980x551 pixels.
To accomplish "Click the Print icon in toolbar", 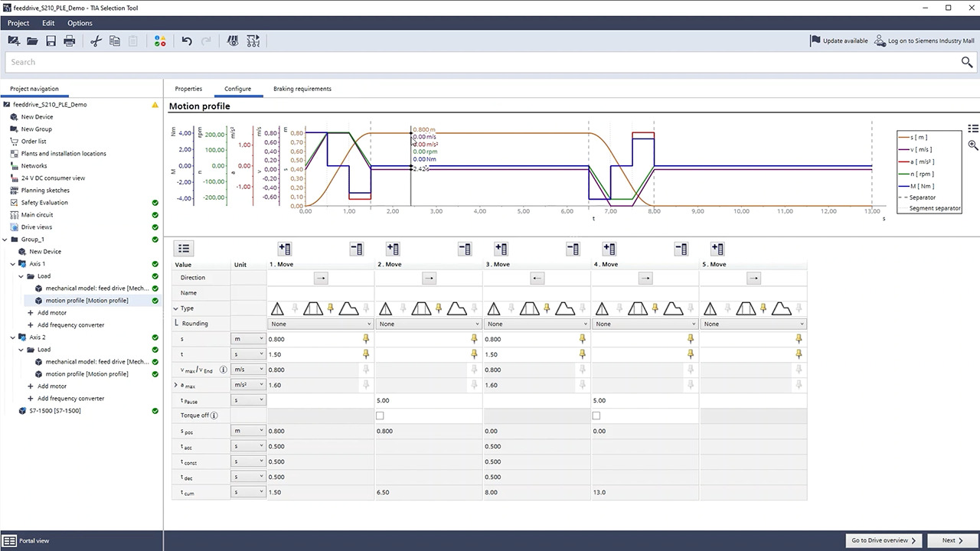I will pyautogui.click(x=69, y=41).
